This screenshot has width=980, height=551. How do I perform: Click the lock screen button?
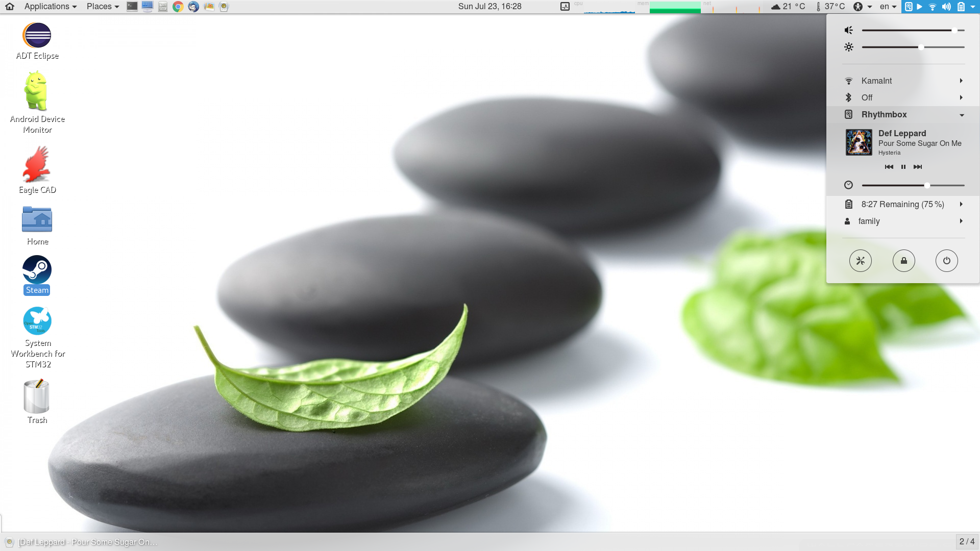click(x=902, y=260)
